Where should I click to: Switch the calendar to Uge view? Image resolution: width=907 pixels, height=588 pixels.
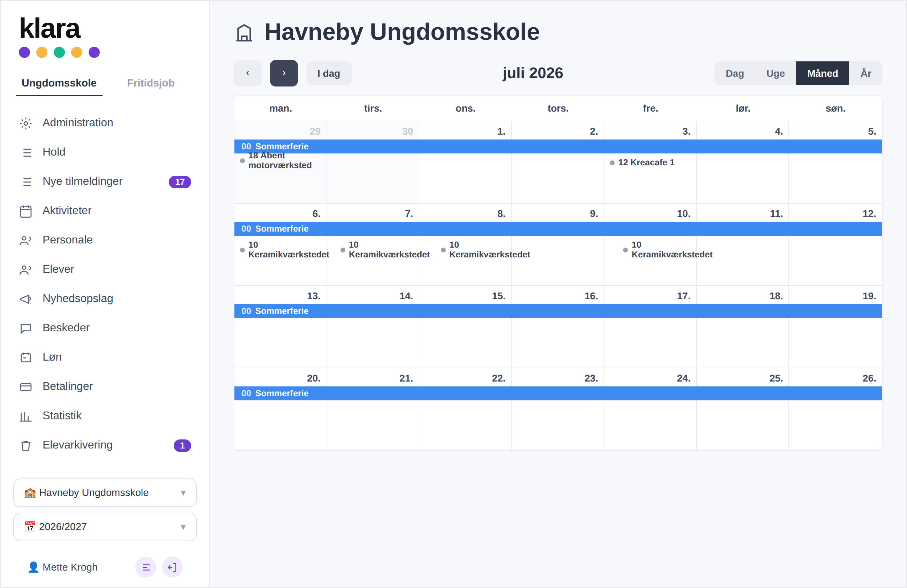point(775,73)
